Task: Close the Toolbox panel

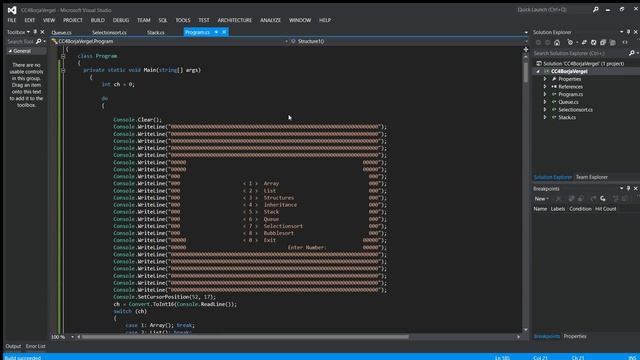Action: click(42, 32)
